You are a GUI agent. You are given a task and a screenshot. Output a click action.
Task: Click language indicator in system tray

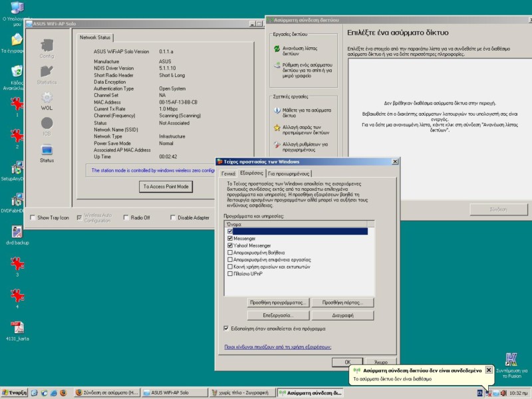pos(480,393)
